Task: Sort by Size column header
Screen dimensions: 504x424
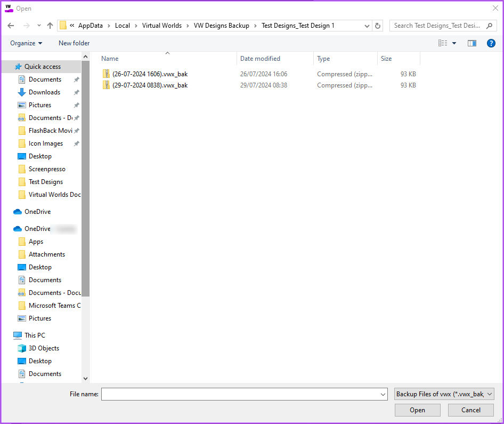Action: pos(399,59)
